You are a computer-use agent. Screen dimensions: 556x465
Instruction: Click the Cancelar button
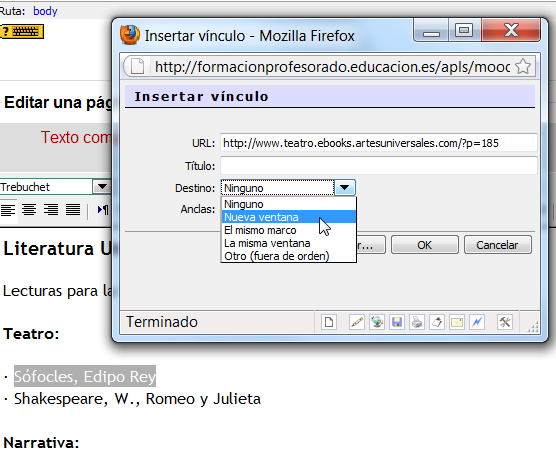(x=497, y=245)
